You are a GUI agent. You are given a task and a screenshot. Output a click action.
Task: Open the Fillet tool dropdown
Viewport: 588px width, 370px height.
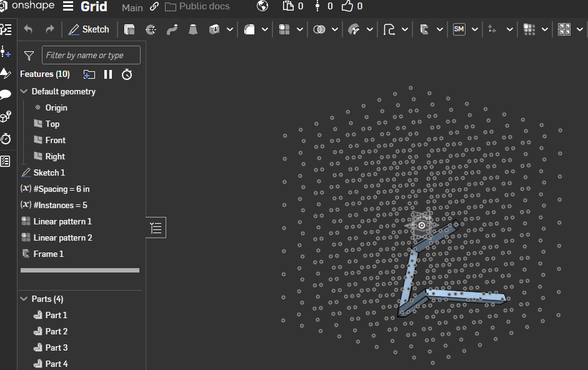pyautogui.click(x=265, y=29)
